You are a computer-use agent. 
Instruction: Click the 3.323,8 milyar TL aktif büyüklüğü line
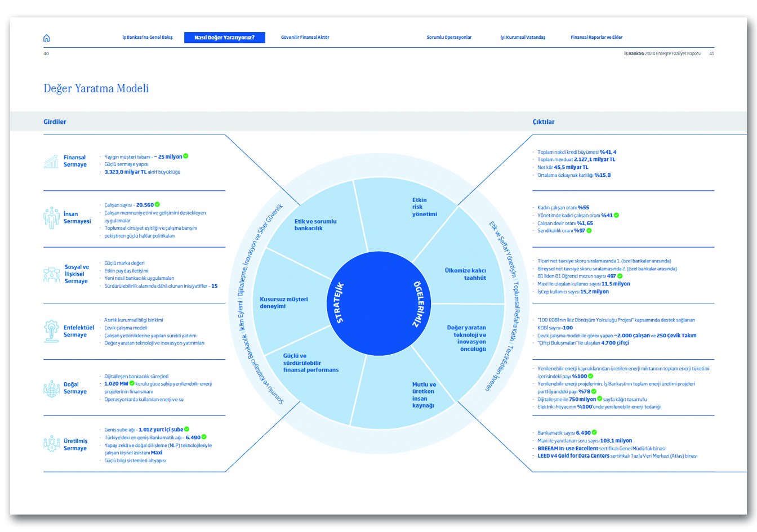143,172
